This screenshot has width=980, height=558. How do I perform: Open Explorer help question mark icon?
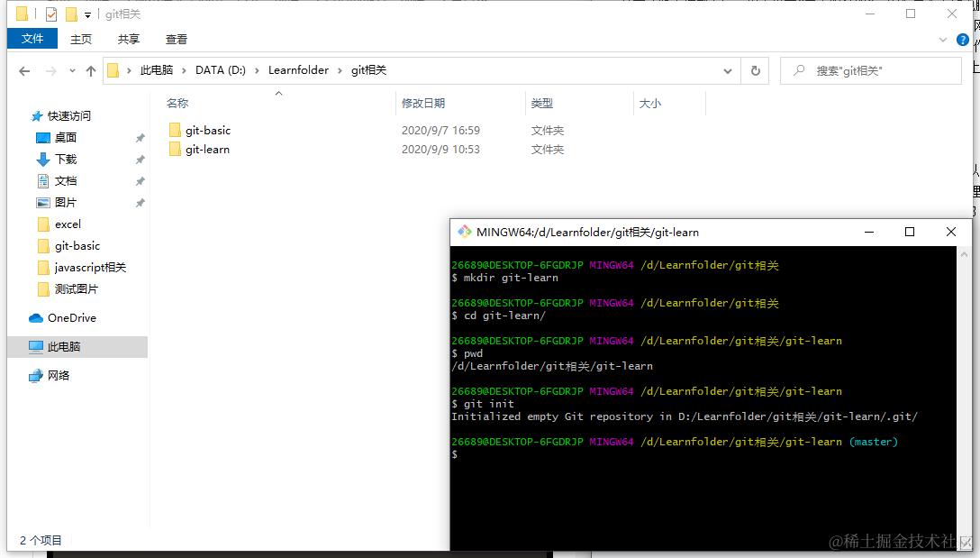point(963,40)
